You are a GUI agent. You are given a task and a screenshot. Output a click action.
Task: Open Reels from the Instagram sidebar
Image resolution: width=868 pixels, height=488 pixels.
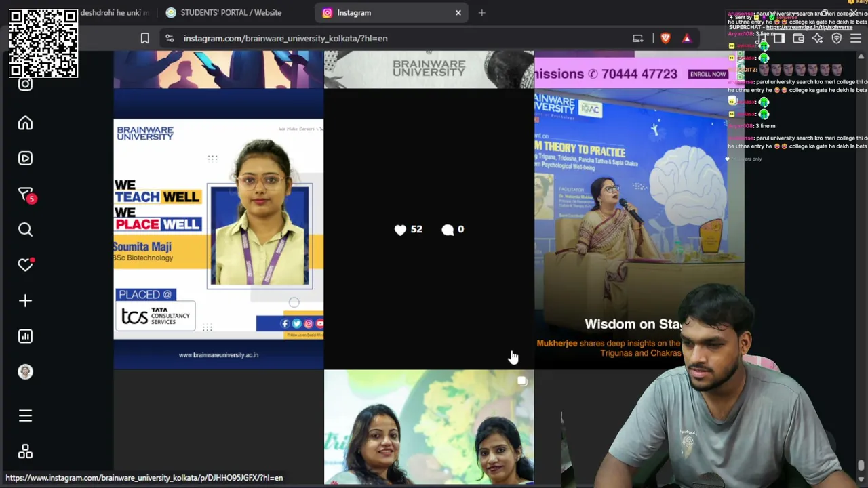pos(25,158)
